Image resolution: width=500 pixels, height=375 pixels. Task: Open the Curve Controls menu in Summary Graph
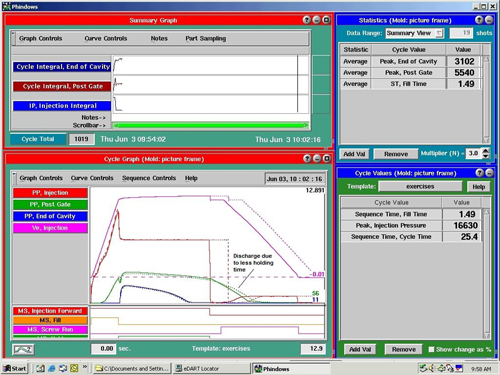point(106,38)
